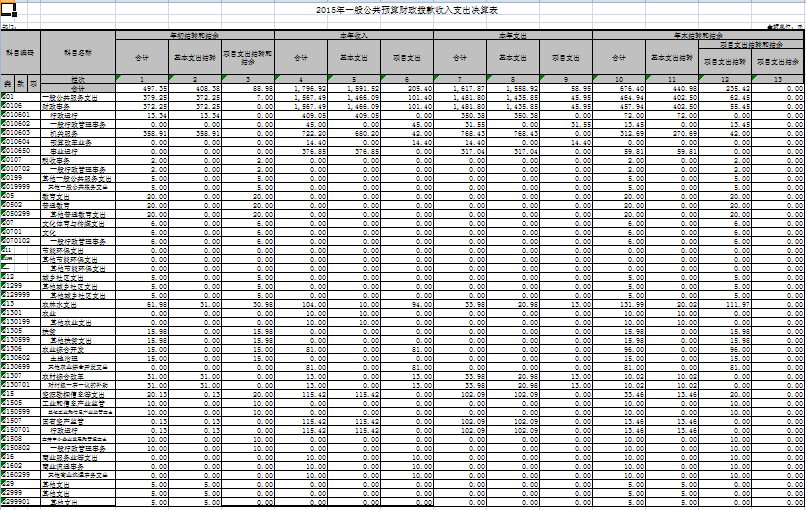Click the 科目名称 header cell

click(78, 53)
